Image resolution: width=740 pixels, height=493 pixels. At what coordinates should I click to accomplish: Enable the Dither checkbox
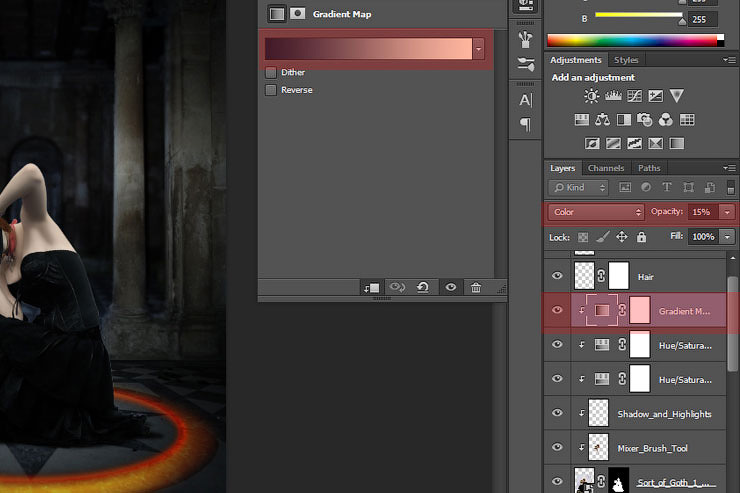tap(271, 73)
